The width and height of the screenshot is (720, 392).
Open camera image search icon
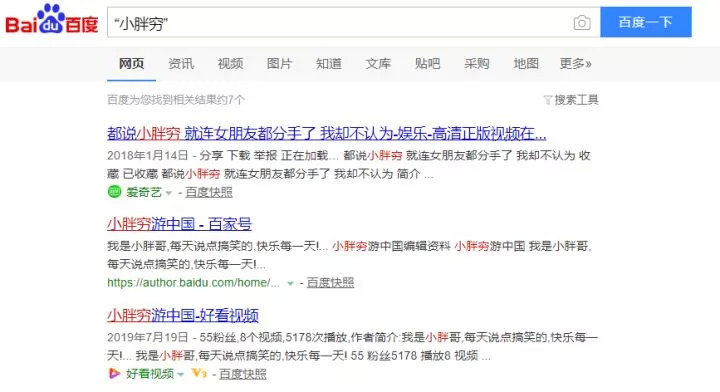582,22
